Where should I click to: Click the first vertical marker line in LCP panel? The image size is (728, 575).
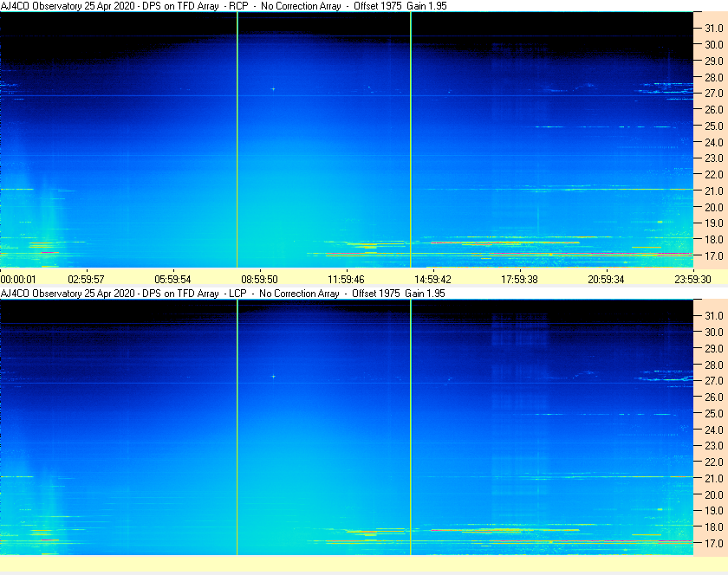[237, 427]
